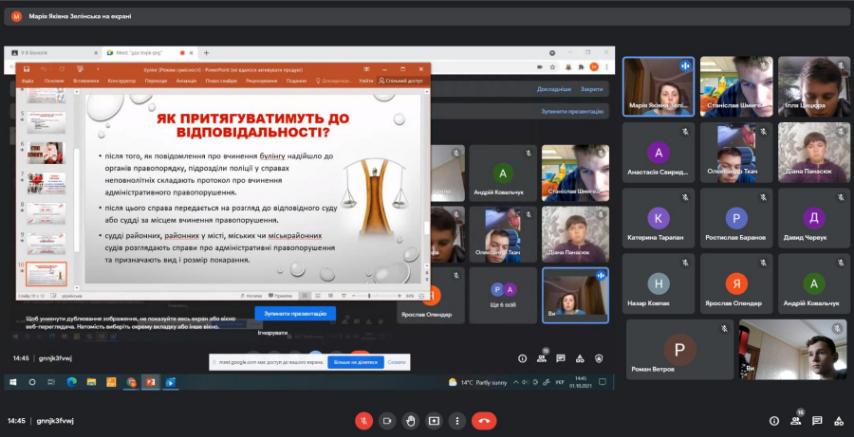
Task: Click the Present now screen icon
Action: [434, 421]
